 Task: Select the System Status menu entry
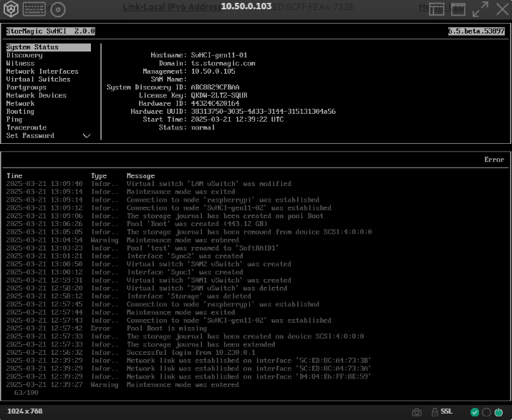pos(48,47)
